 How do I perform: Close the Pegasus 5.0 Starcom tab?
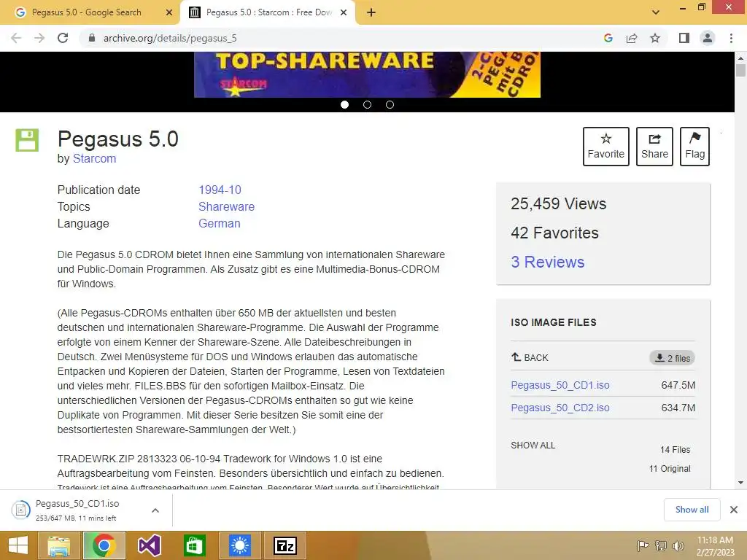pos(344,12)
